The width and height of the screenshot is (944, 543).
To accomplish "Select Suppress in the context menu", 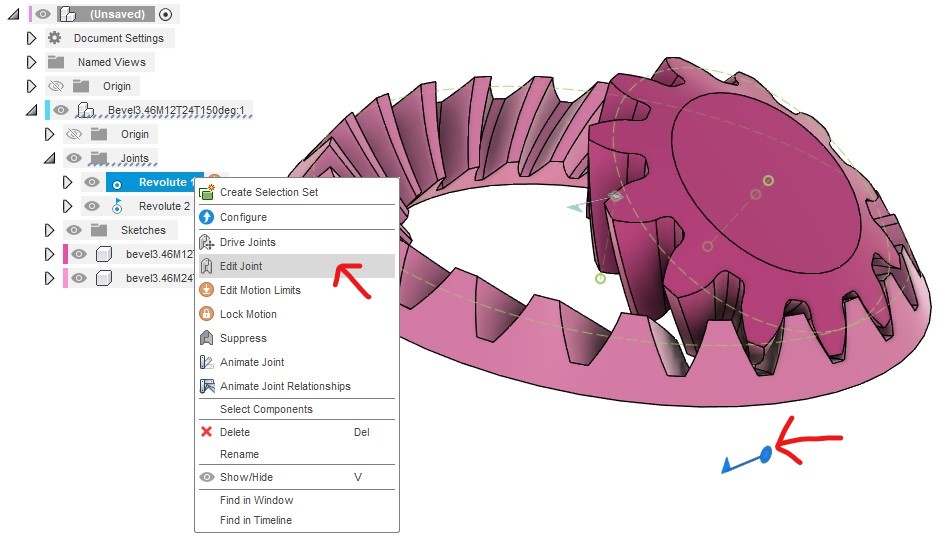I will coord(243,338).
